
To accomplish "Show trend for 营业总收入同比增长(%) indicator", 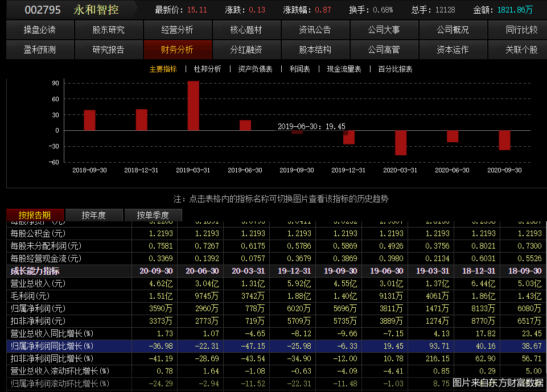I will point(52,334).
